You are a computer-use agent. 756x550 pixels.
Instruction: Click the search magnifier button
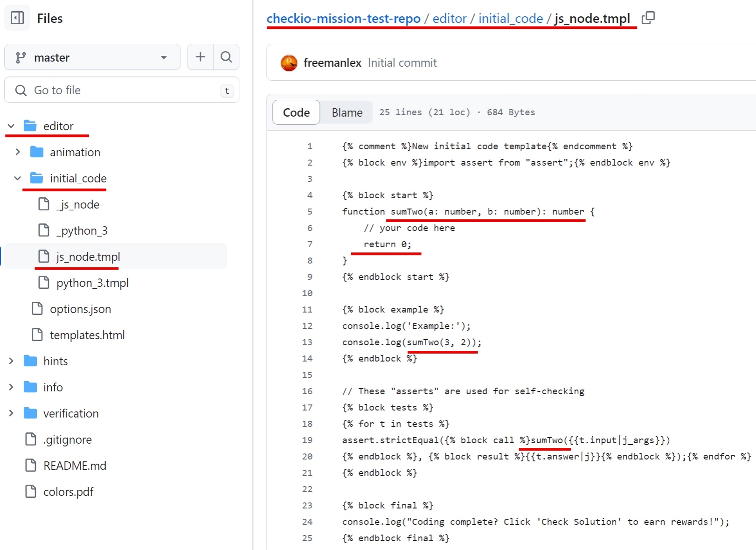point(226,57)
